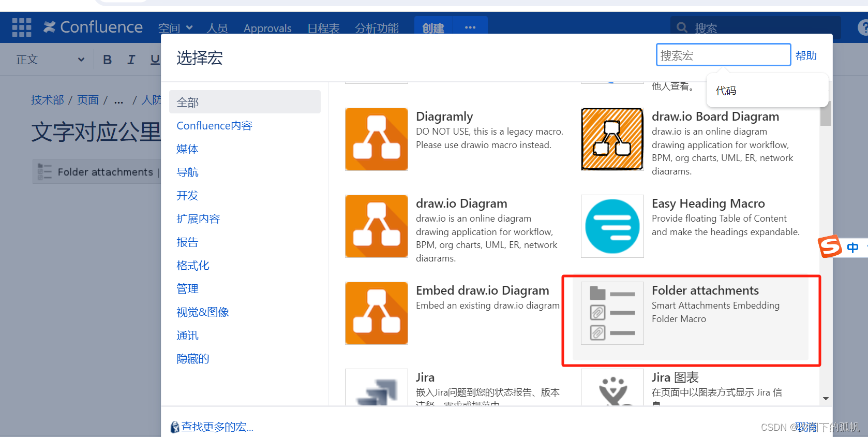Select the 视觉&图像 macro category

click(x=202, y=312)
